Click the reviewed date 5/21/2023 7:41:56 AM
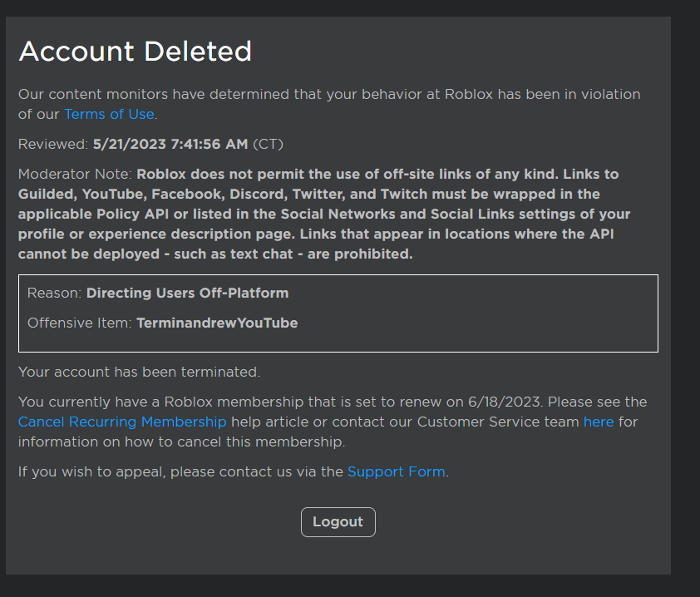700x597 pixels. 170,144
